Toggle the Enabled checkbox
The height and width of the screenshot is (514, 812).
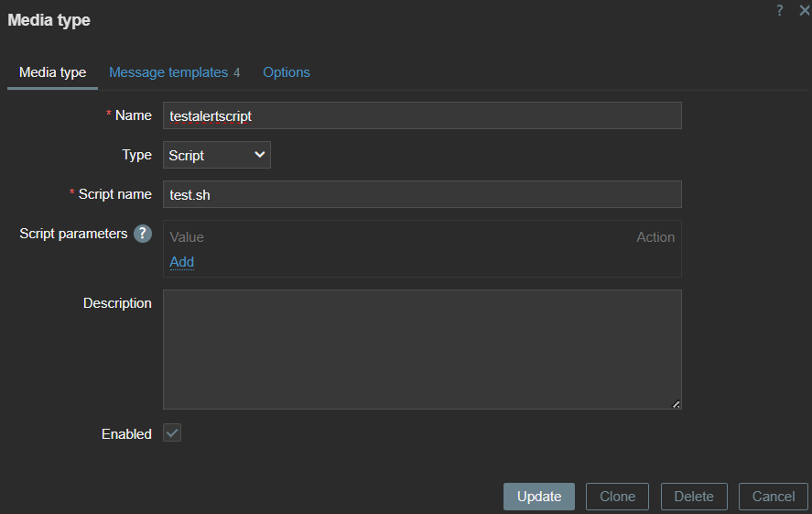point(172,433)
